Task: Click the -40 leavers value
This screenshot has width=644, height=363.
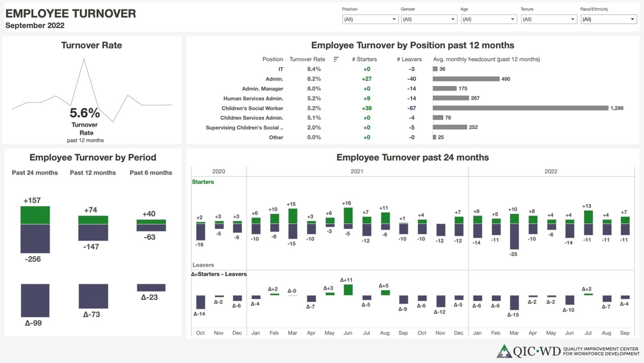Action: [411, 79]
